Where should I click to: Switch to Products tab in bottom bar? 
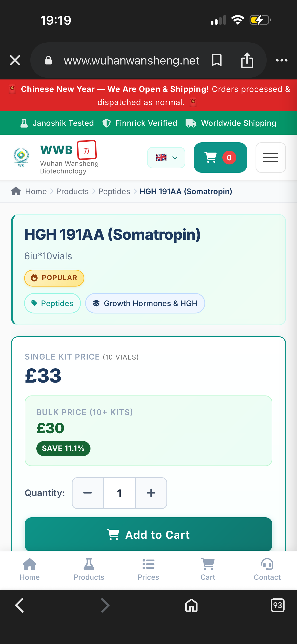(x=89, y=570)
